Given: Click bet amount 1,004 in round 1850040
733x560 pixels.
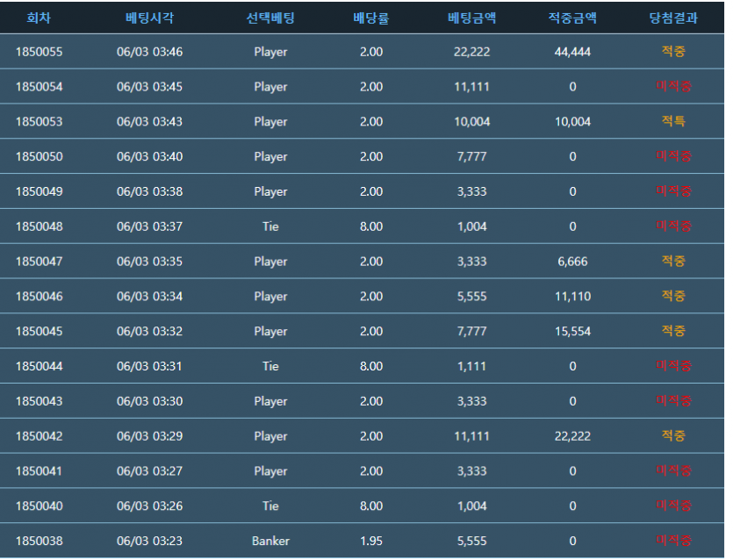Looking at the screenshot, I should click(471, 506).
